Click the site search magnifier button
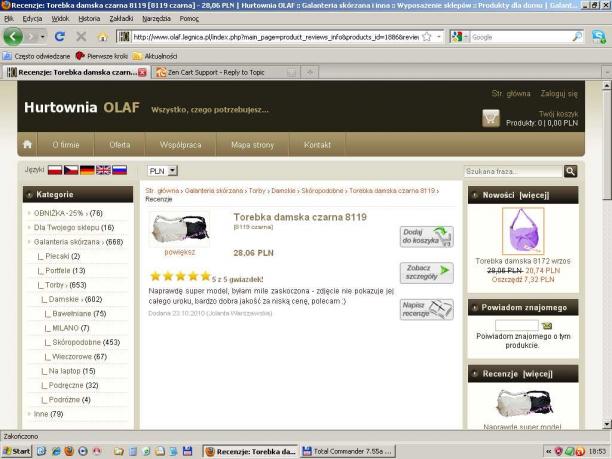 [x=570, y=171]
